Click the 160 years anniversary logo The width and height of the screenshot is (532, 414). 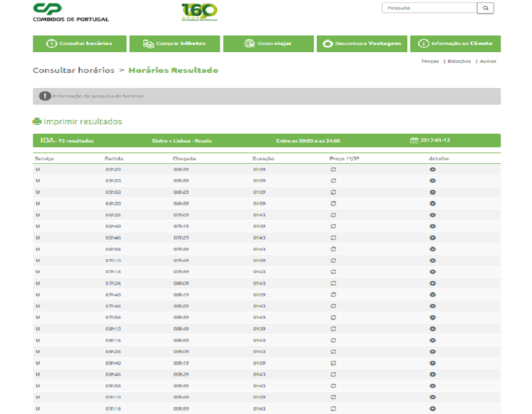click(199, 11)
